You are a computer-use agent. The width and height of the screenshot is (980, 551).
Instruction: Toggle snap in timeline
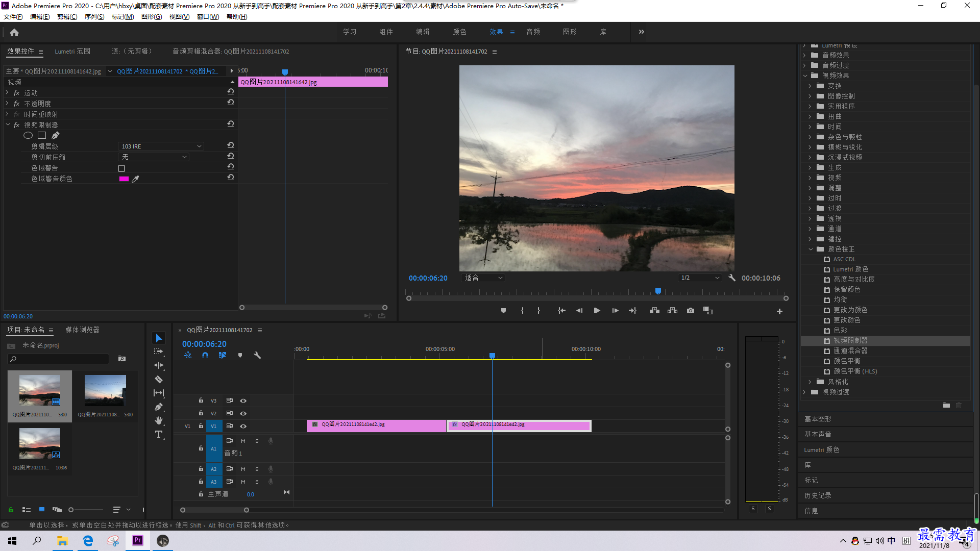coord(205,356)
